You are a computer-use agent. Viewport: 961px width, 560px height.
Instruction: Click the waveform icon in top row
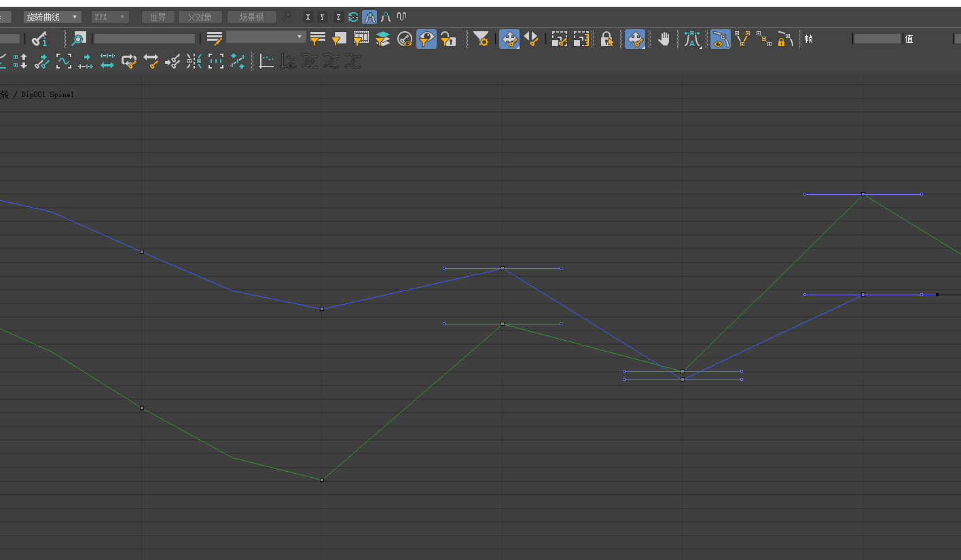click(402, 17)
